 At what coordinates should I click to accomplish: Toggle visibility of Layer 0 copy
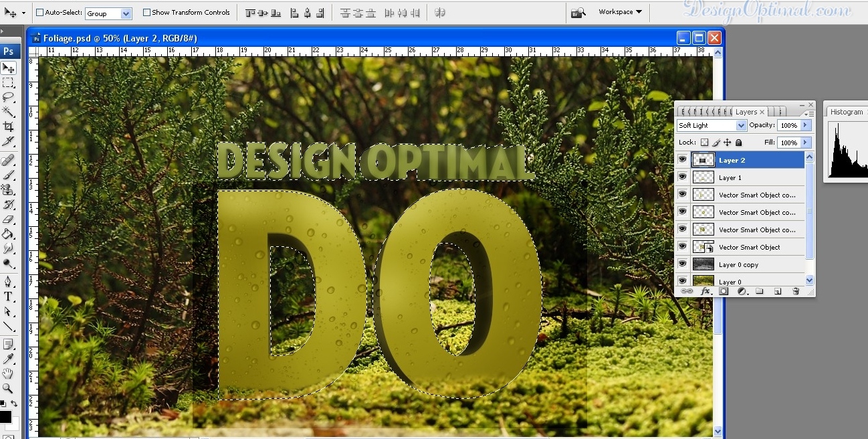pyautogui.click(x=682, y=264)
